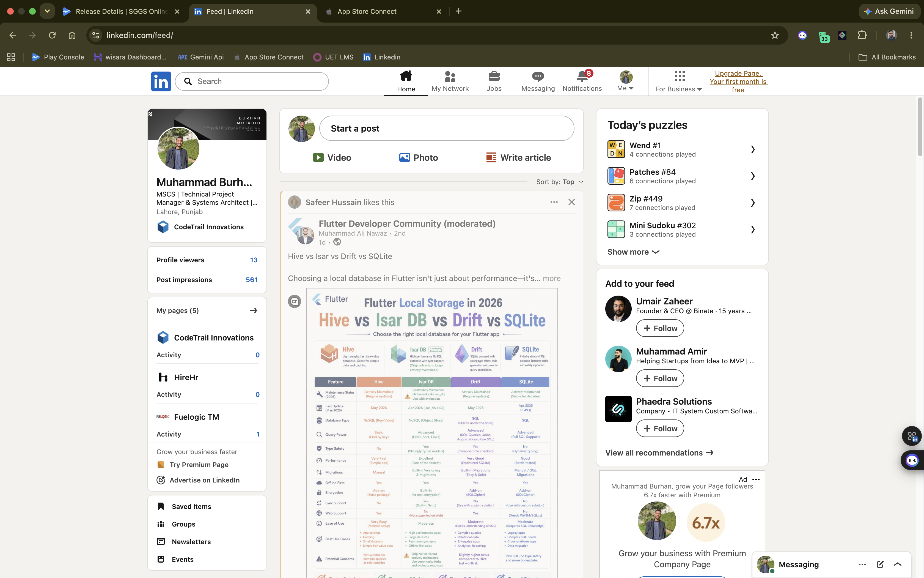The width and height of the screenshot is (924, 578).
Task: Expand the tab search dropdown arrow
Action: coord(47,12)
